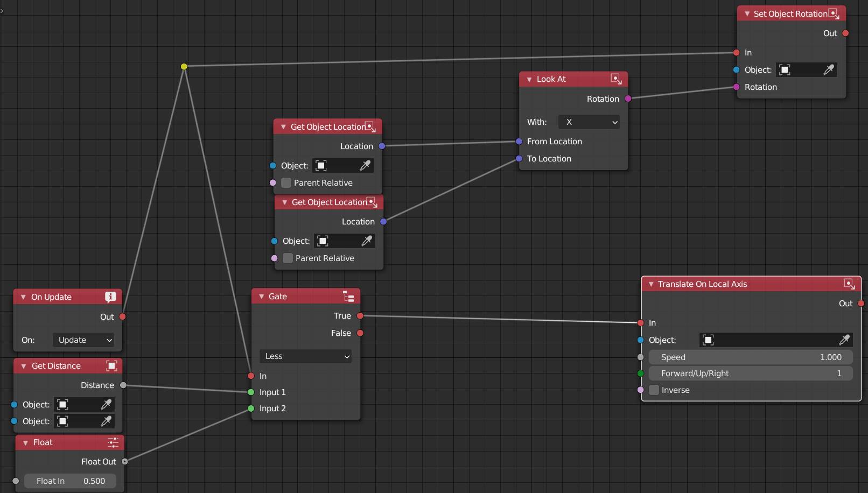Click the eyedropper in Set Object Rotation's Object field
The height and width of the screenshot is (493, 868).
(x=830, y=69)
